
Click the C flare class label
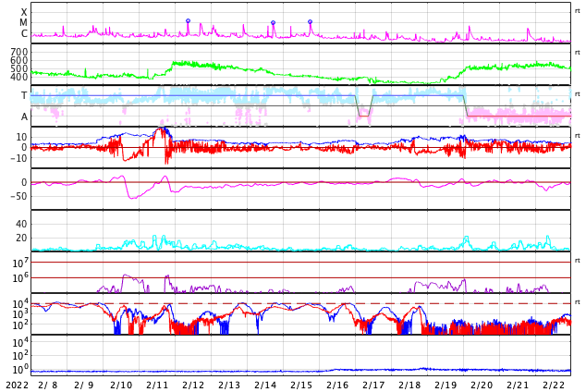coord(24,33)
